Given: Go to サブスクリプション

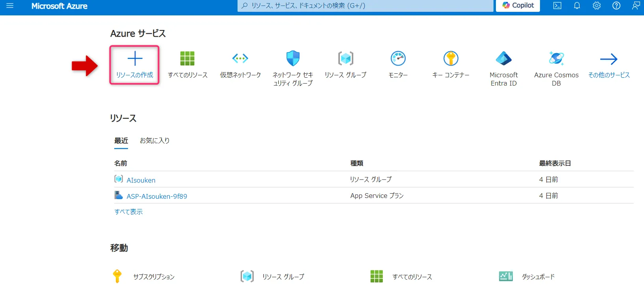Looking at the screenshot, I should 154,277.
